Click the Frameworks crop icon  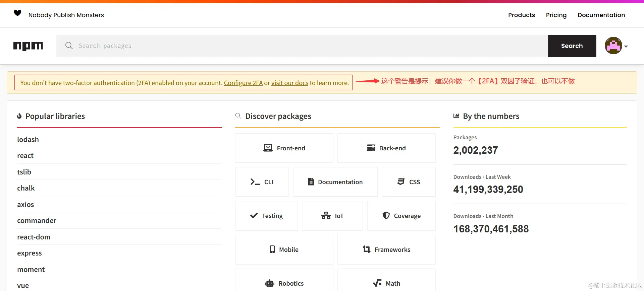point(367,249)
